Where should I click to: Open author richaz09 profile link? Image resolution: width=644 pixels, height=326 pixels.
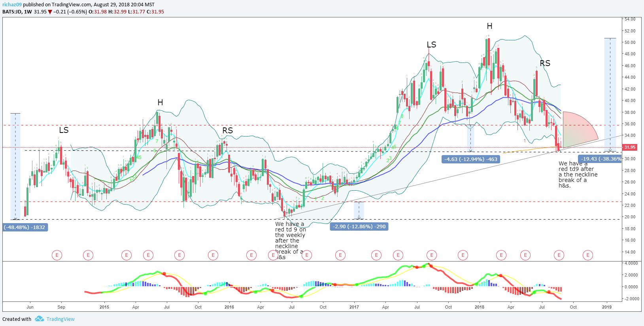(x=12, y=5)
